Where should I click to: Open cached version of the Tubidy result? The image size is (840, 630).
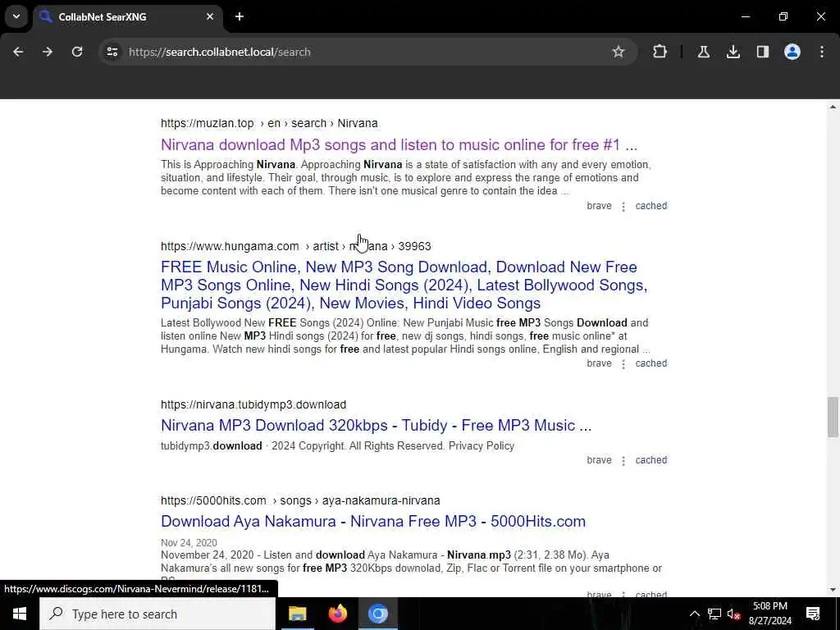(x=651, y=460)
